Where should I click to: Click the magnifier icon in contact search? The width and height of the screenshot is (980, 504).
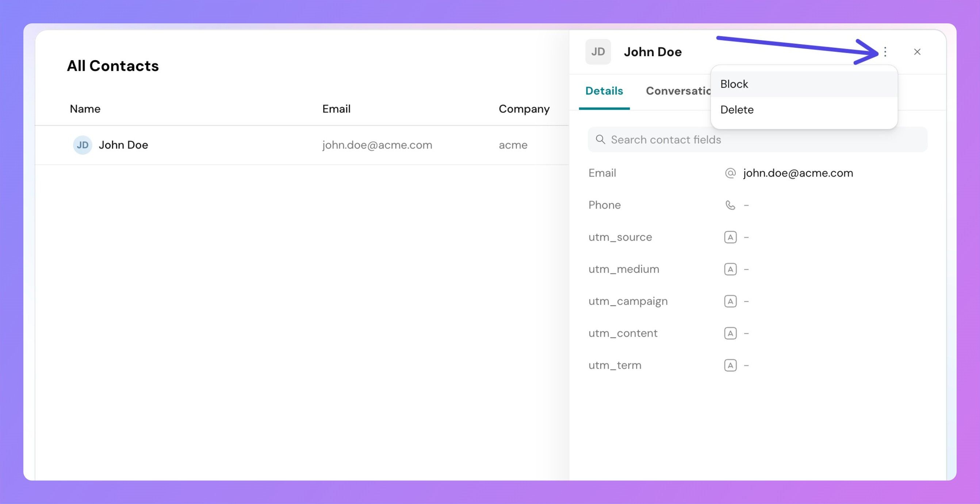coord(600,139)
